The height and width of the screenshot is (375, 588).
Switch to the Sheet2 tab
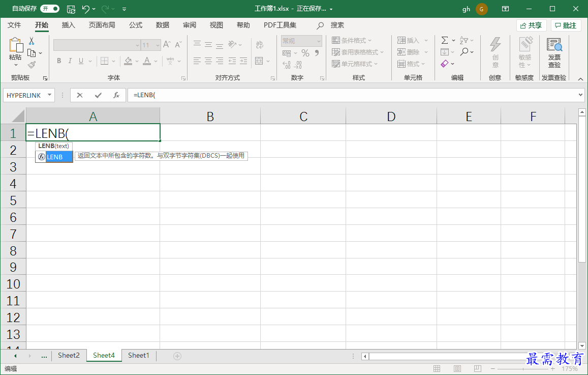click(69, 356)
